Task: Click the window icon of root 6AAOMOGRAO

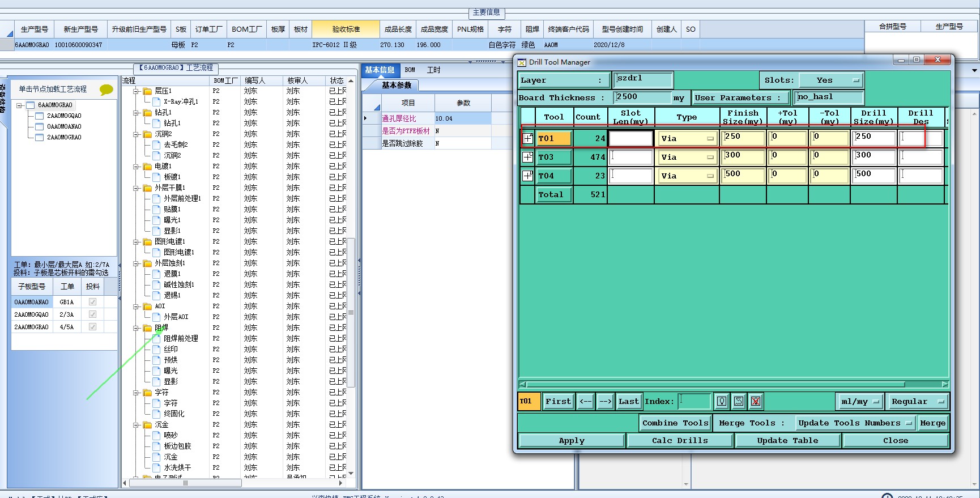Action: coord(31,105)
